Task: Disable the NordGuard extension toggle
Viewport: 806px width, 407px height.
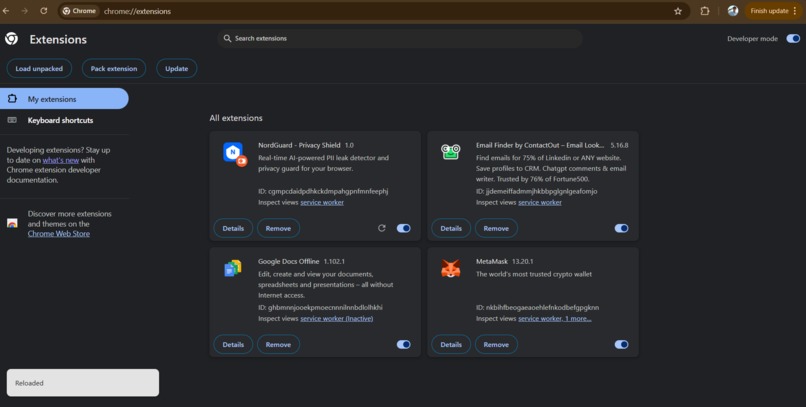Action: [x=404, y=228]
